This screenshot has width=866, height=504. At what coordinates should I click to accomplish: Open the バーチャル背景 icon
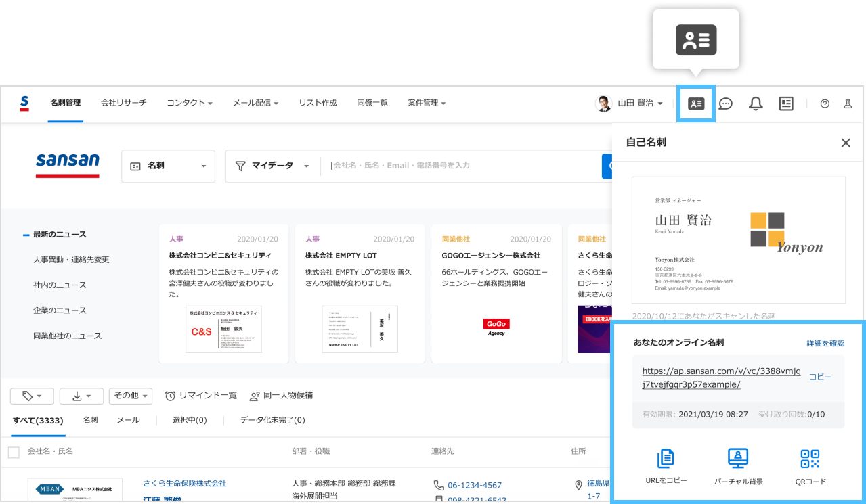click(738, 459)
